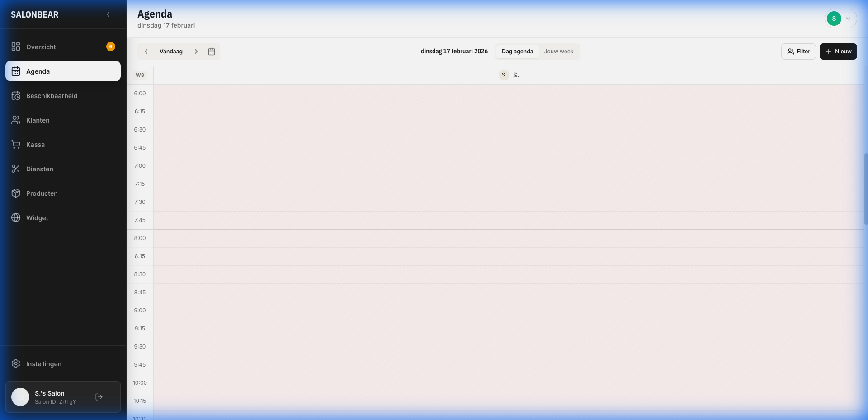Open Beschikbaarheid via the clock-calendar icon
868x420 pixels.
(16, 95)
